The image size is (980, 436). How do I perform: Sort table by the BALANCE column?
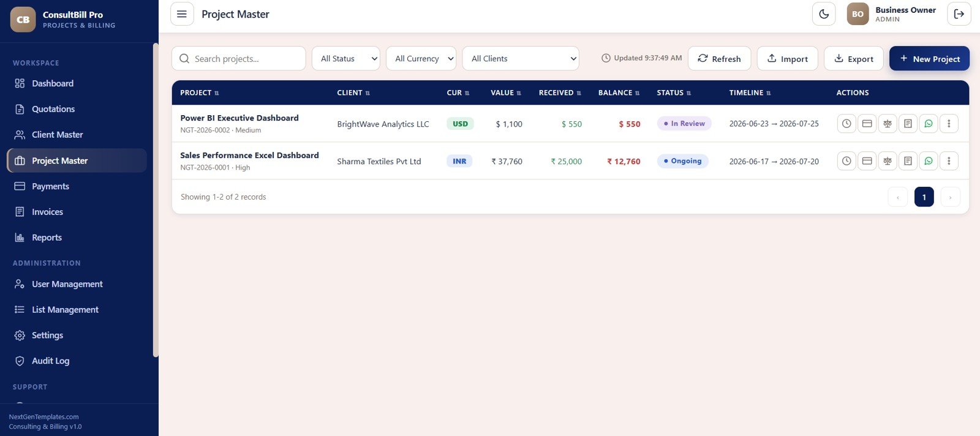(x=619, y=93)
